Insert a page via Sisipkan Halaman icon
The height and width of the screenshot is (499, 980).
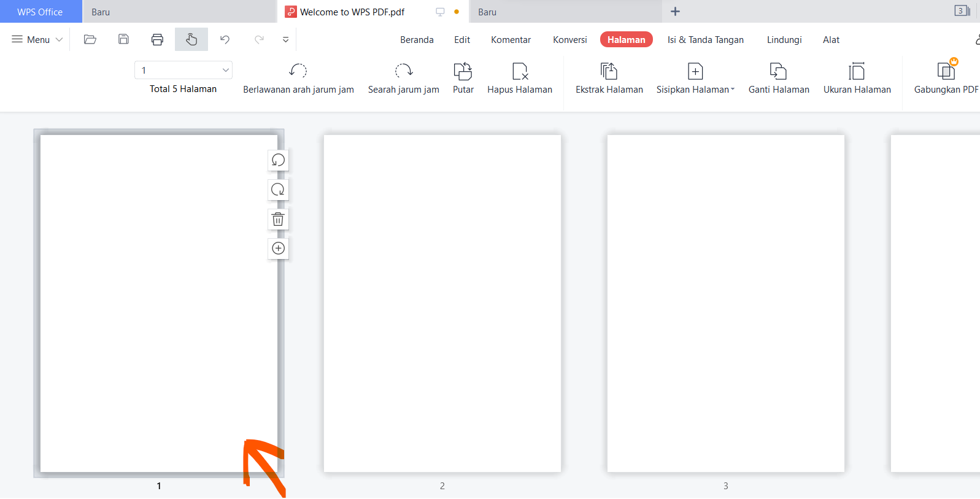695,71
